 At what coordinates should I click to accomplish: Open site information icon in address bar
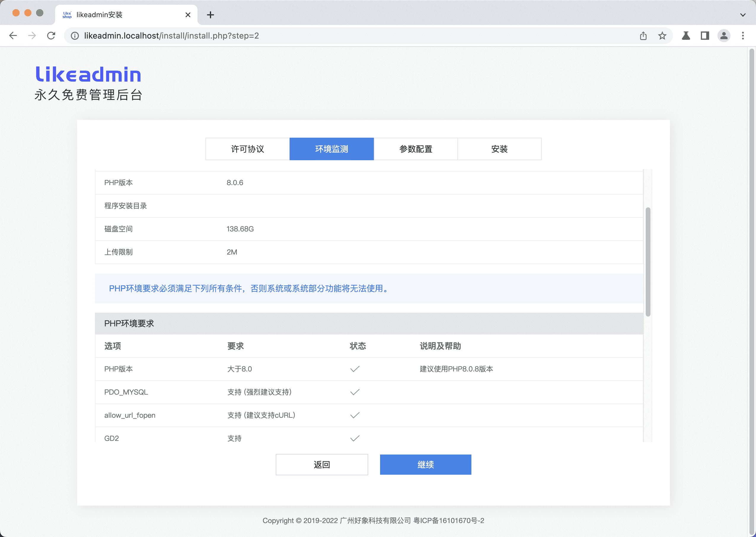[x=75, y=36]
